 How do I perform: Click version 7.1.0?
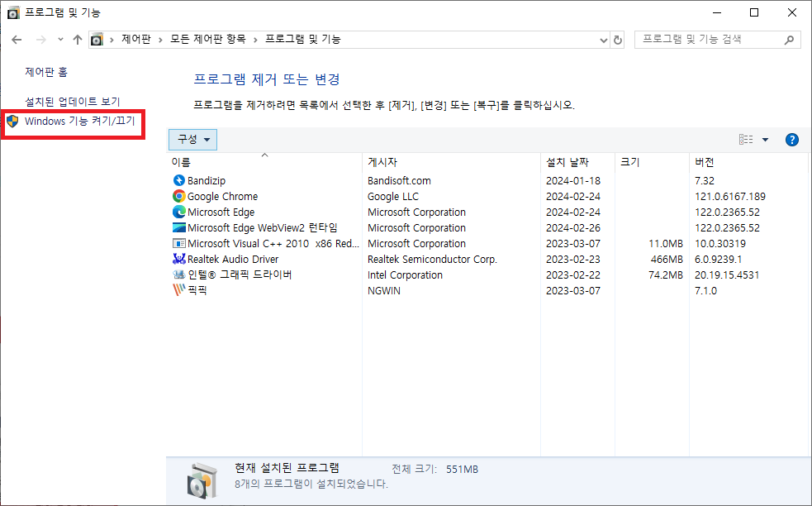coord(705,290)
